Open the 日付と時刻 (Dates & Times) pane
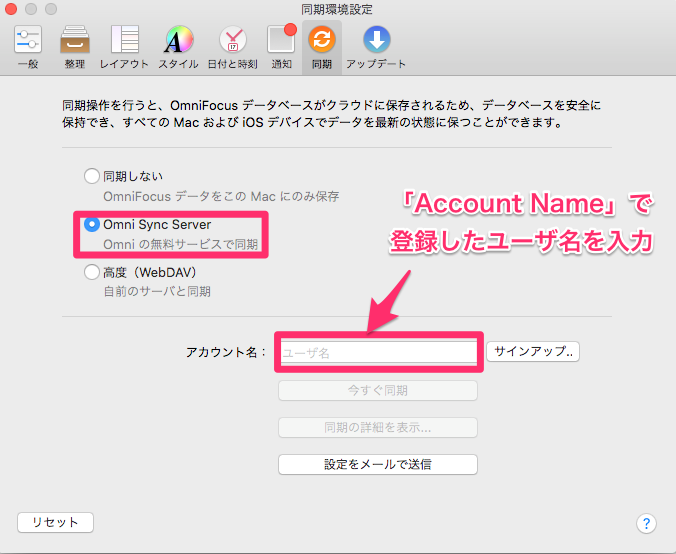The width and height of the screenshot is (676, 554). (x=233, y=47)
